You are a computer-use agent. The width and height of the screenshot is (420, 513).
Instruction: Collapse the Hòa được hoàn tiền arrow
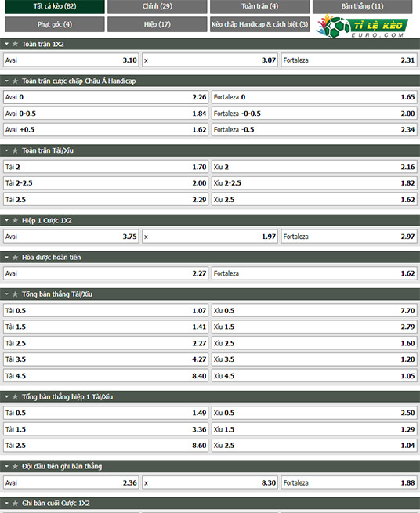coord(6,258)
